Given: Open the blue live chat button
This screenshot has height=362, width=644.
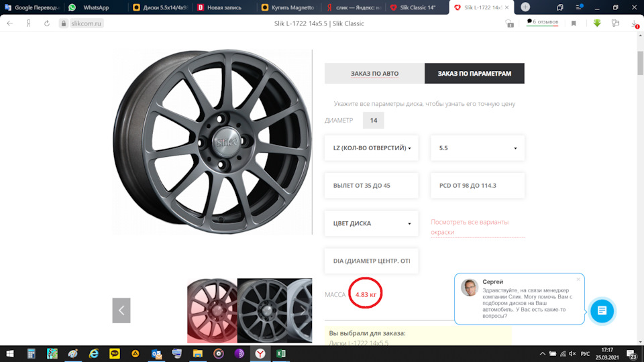Looking at the screenshot, I should click(x=602, y=310).
